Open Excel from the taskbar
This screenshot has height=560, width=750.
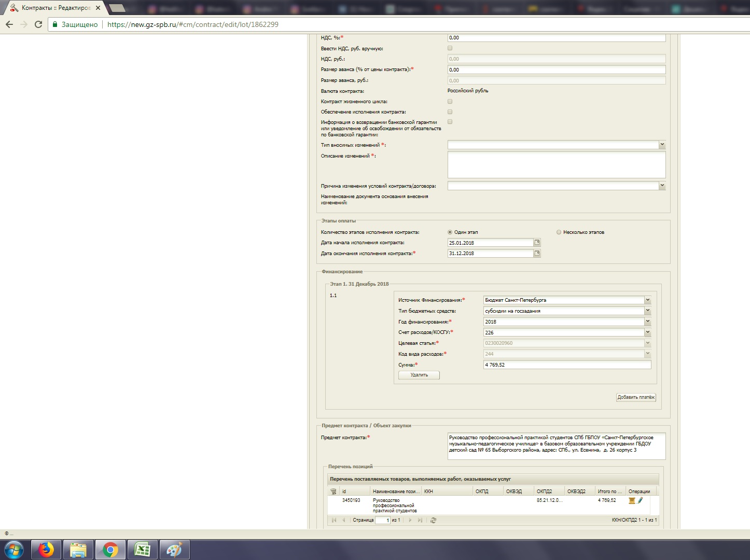(x=143, y=550)
